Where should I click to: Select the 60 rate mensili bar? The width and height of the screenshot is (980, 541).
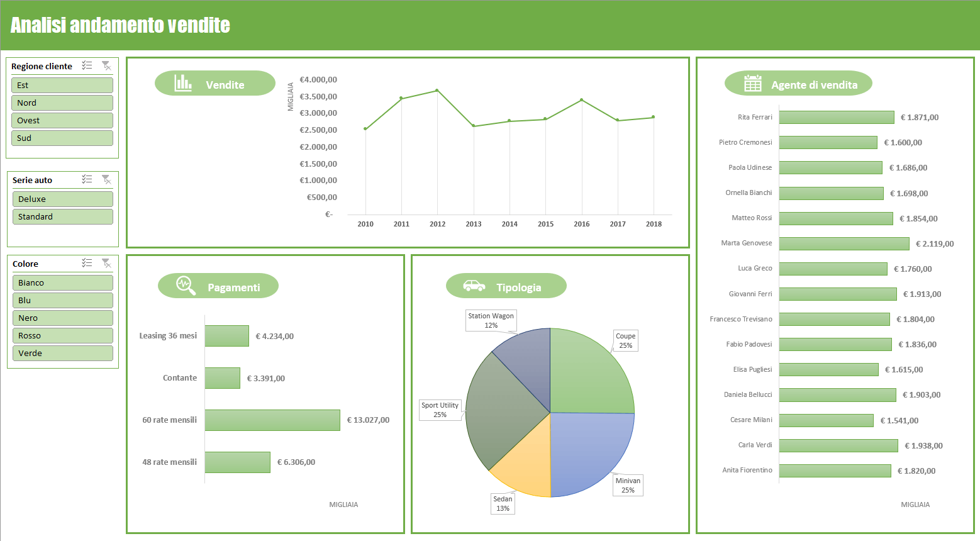(272, 420)
